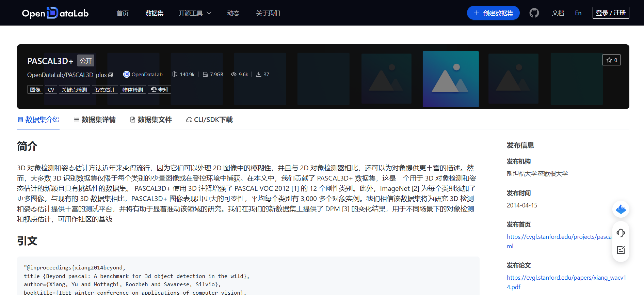Image resolution: width=644 pixels, height=295 pixels.
Task: Switch to 数据集详情 tab
Action: (x=95, y=120)
